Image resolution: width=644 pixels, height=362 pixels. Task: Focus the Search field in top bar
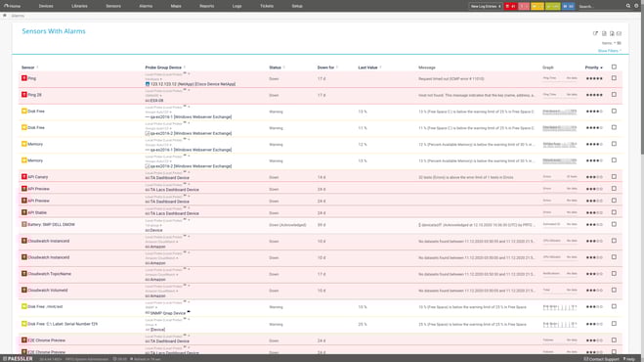pos(600,6)
